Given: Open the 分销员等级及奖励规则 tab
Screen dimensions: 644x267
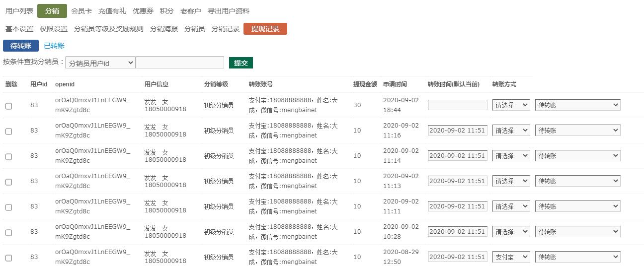Looking at the screenshot, I should (108, 29).
